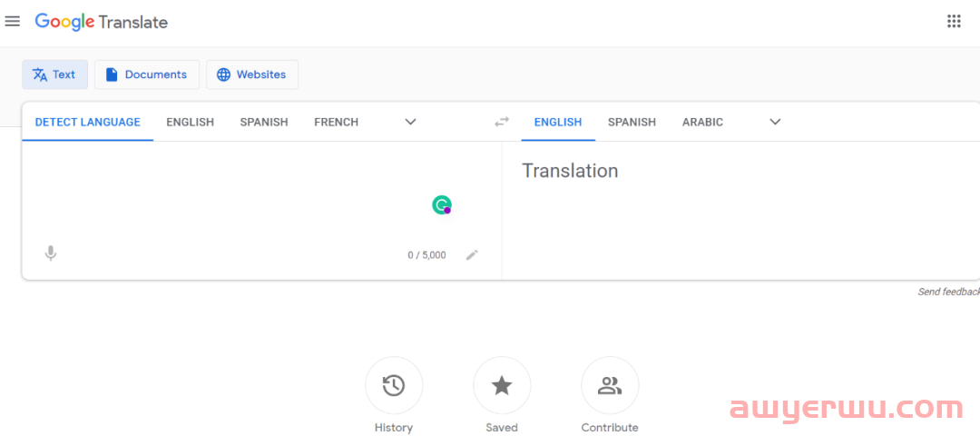Expand more target languages list
Screen dimensions: 980x436
pos(775,122)
